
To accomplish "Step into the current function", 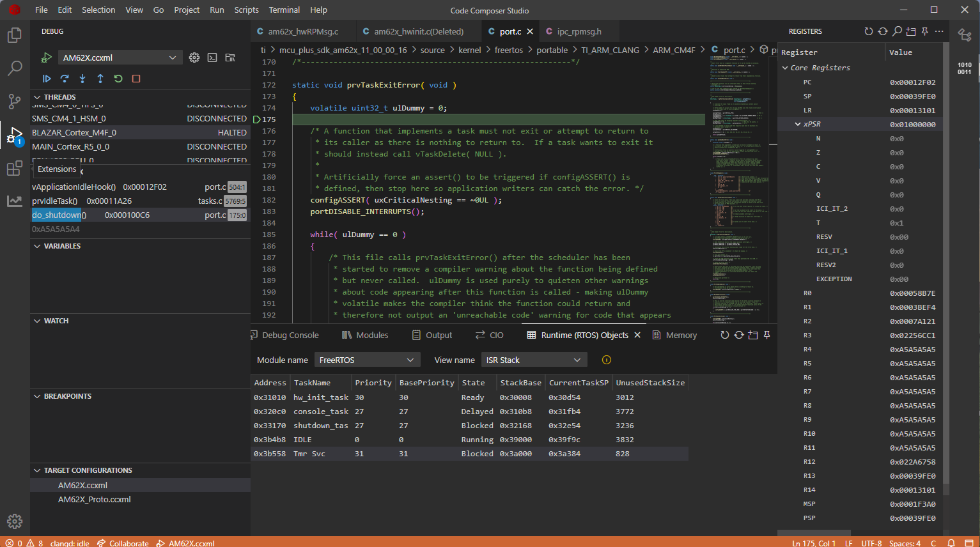I will click(82, 79).
